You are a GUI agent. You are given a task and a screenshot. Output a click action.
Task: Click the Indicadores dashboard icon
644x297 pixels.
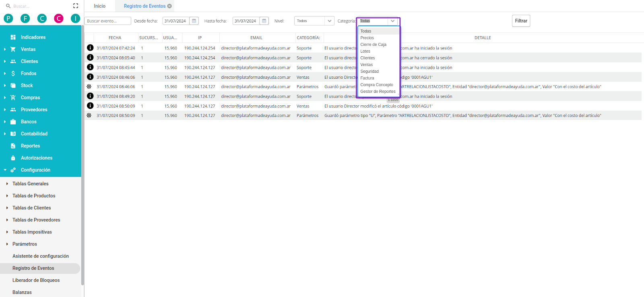13,37
